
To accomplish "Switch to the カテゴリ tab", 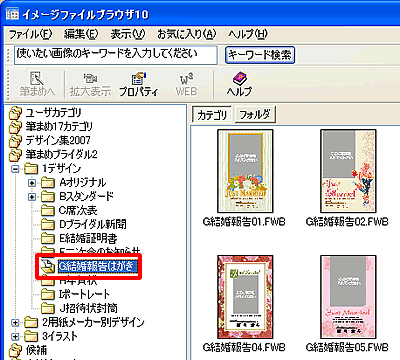I will (212, 115).
